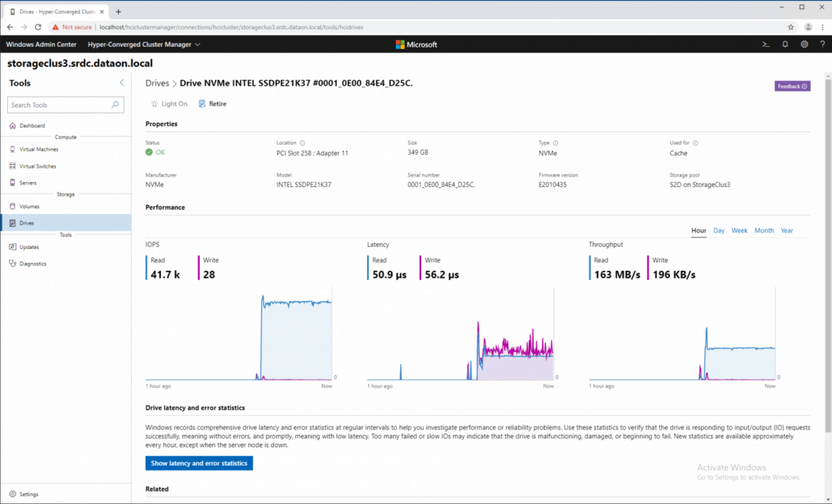This screenshot has height=504, width=832.
Task: Open Virtual Machines icon in sidebar
Action: [x=13, y=149]
